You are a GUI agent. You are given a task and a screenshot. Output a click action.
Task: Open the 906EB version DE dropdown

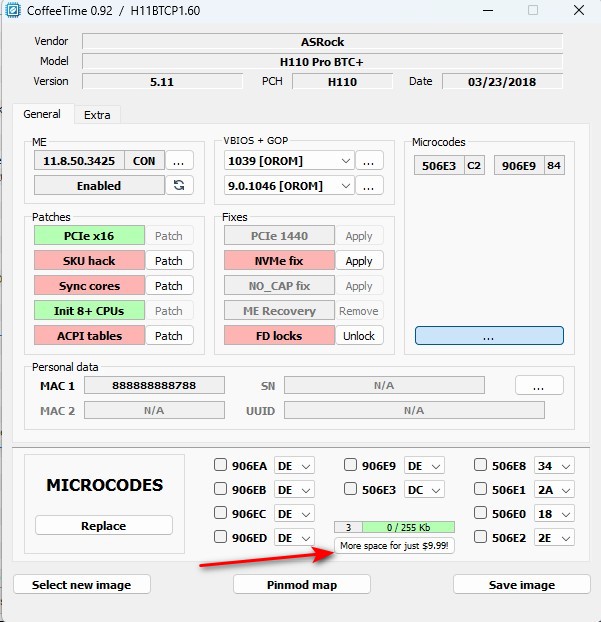(294, 490)
